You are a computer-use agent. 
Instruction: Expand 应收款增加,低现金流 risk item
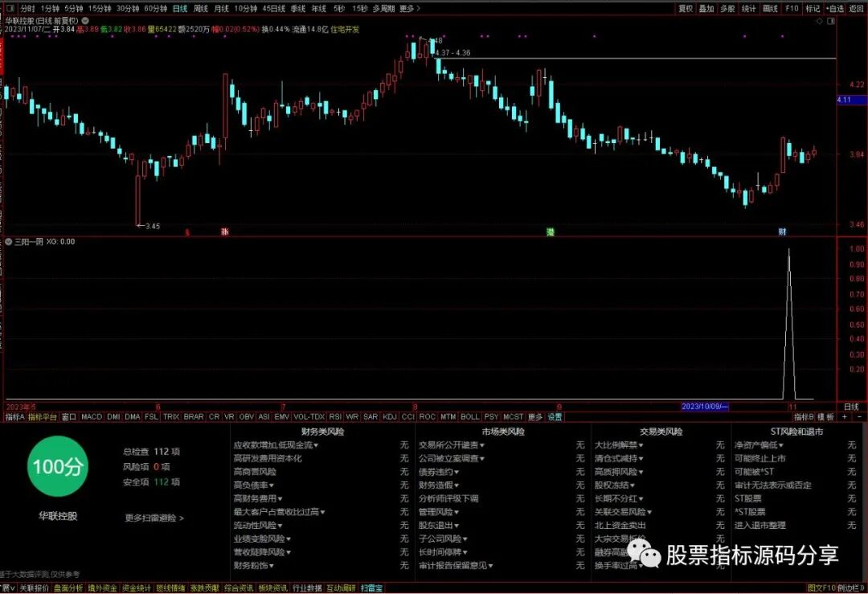click(276, 445)
